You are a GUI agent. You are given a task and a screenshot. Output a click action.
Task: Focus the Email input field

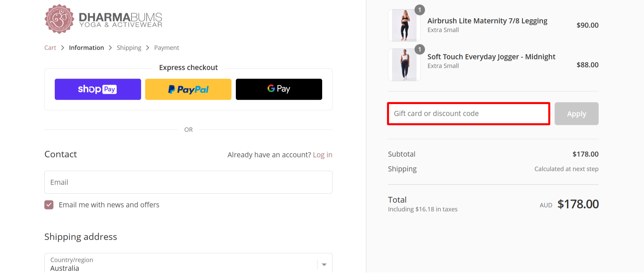click(x=188, y=182)
